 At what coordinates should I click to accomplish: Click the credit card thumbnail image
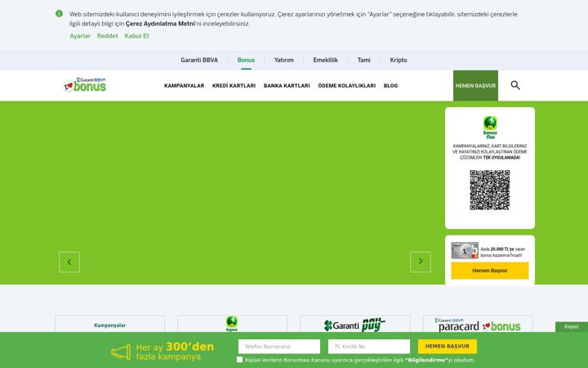click(x=465, y=250)
